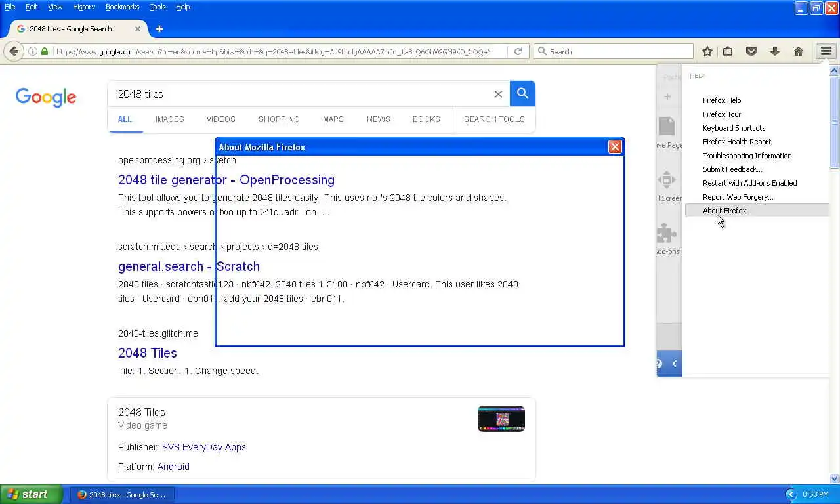The height and width of the screenshot is (504, 840).
Task: Switch to the IMAGES tab
Action: pyautogui.click(x=169, y=119)
